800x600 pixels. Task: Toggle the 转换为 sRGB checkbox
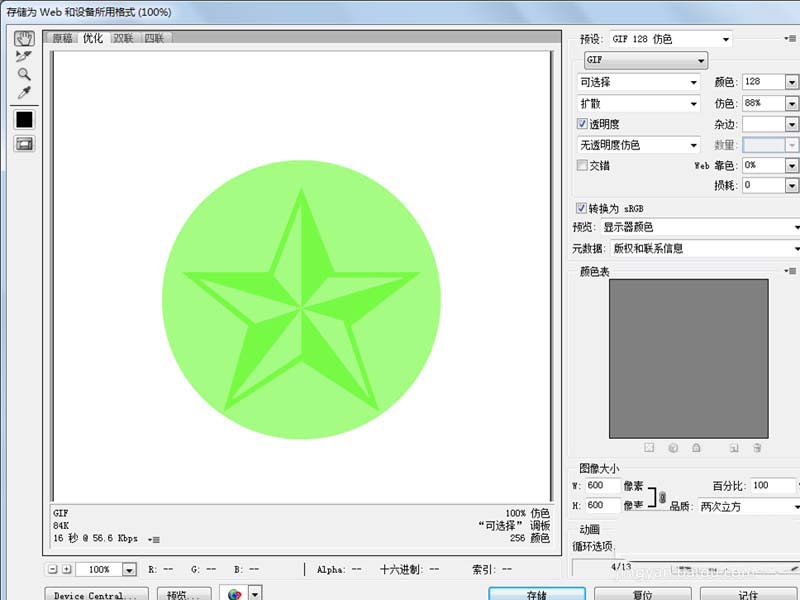[581, 208]
